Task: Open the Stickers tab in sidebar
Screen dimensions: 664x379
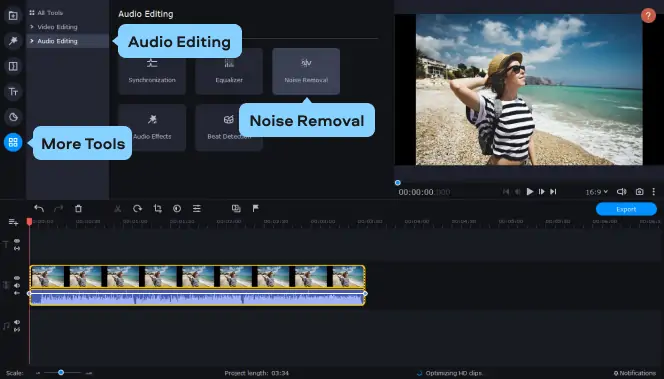Action: tap(13, 117)
